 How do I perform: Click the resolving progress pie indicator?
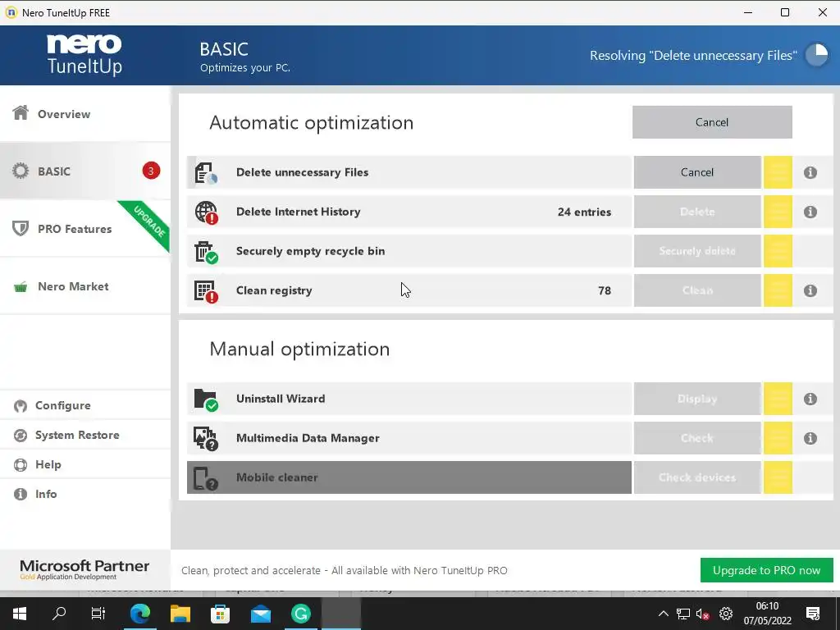pyautogui.click(x=817, y=55)
